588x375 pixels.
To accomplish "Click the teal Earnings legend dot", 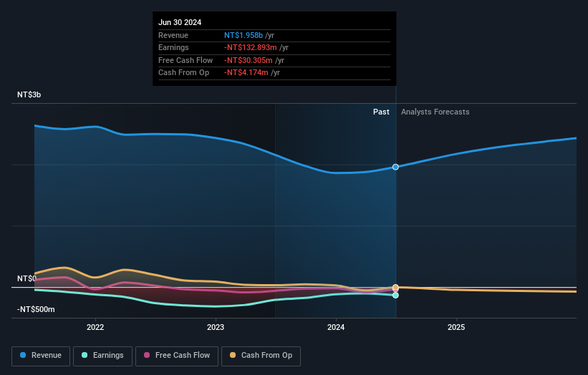I will tap(85, 355).
